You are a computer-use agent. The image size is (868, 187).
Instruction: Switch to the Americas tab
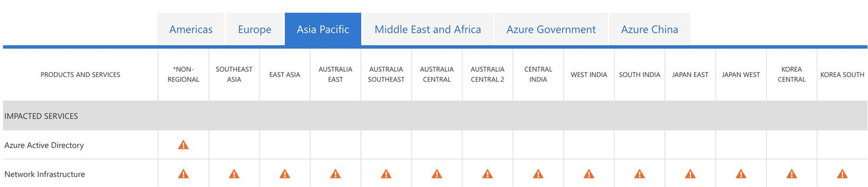point(191,29)
